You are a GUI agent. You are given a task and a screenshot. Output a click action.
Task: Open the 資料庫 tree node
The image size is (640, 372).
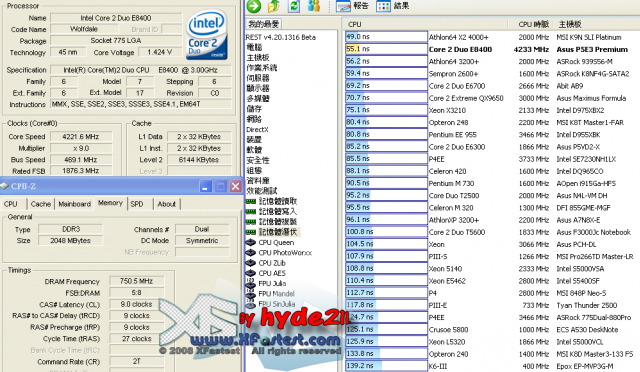point(258,180)
